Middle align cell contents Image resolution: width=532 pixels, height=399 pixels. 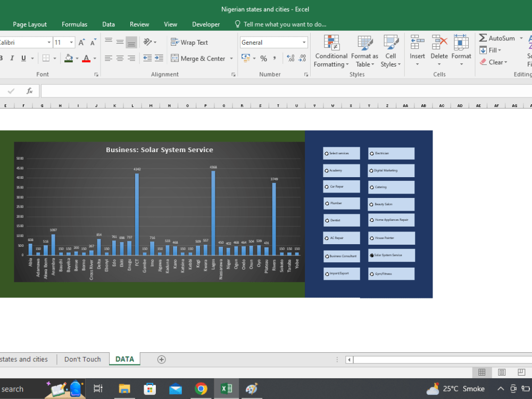[x=120, y=42]
